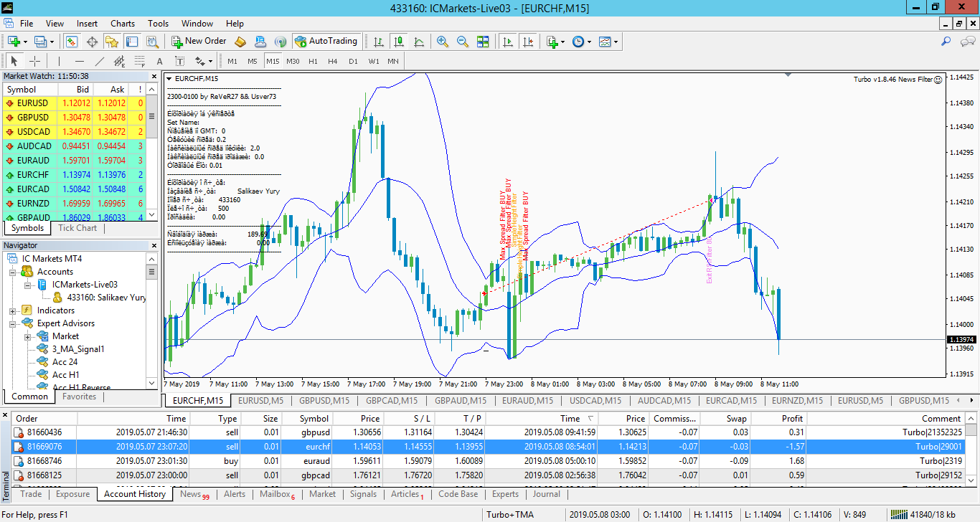The width and height of the screenshot is (980, 522).
Task: Select the GBPUSD row in Market Watch
Action: [x=74, y=117]
